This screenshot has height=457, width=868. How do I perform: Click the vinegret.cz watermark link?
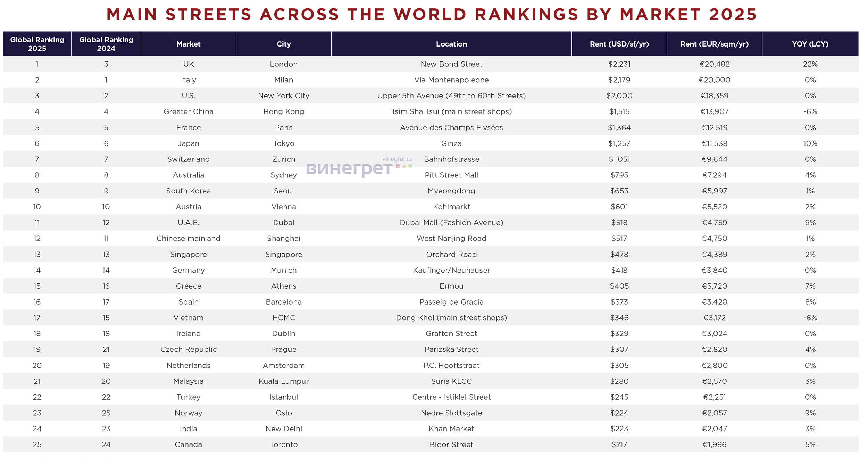pos(397,159)
